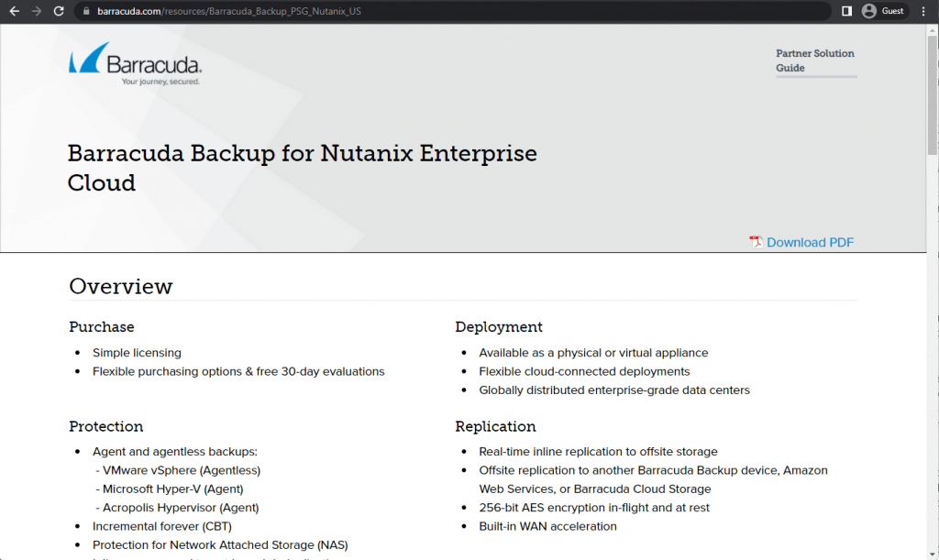Click the Deployment section heading
This screenshot has width=939, height=560.
(499, 327)
